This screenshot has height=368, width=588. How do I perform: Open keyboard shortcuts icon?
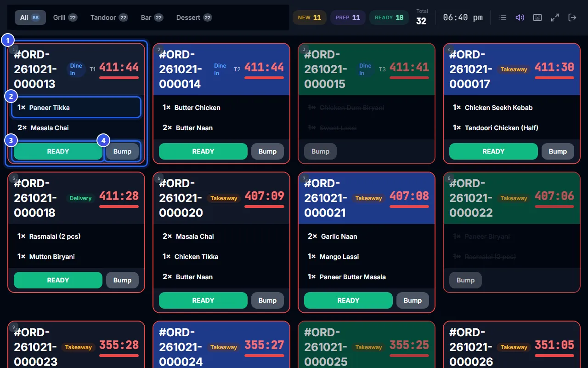click(x=537, y=17)
